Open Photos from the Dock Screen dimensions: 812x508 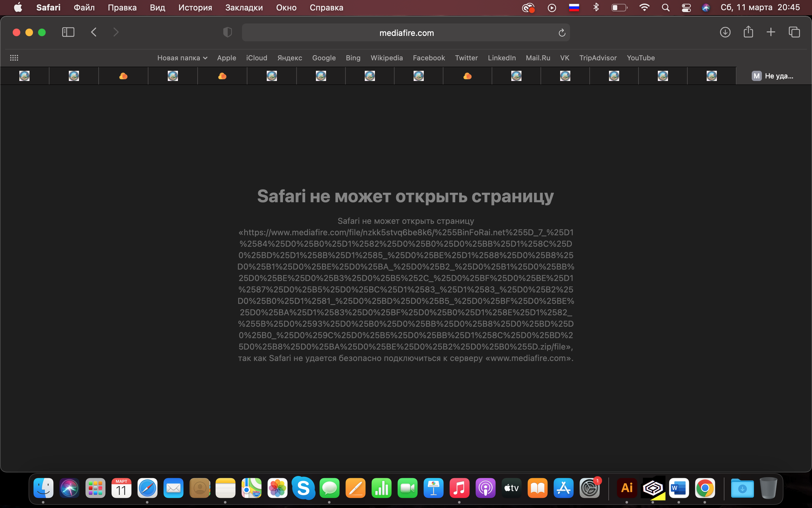click(278, 488)
